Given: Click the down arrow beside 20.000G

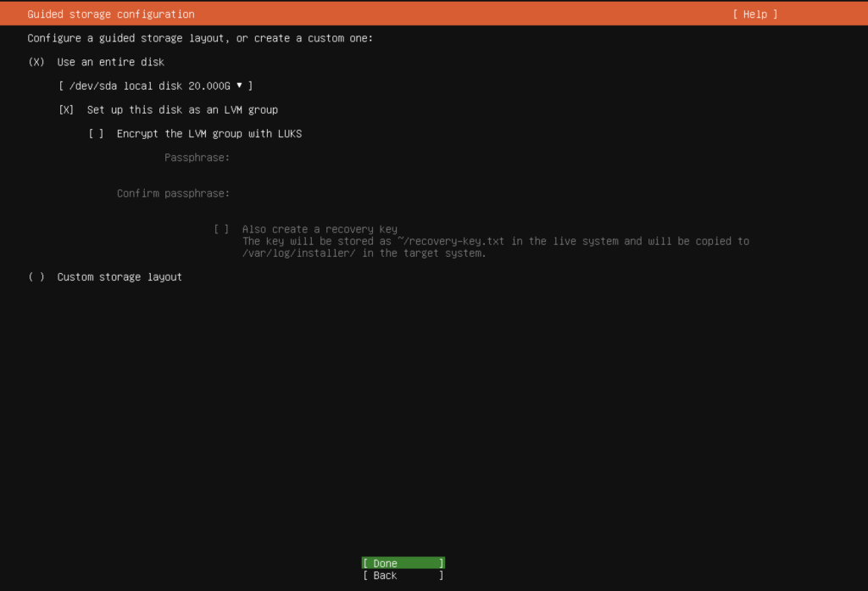Looking at the screenshot, I should (x=240, y=85).
